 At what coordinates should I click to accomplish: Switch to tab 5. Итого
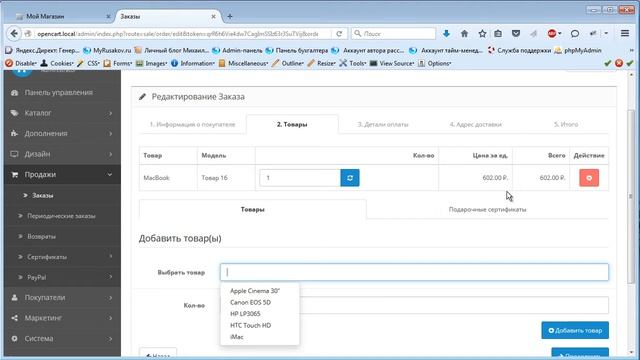click(566, 124)
